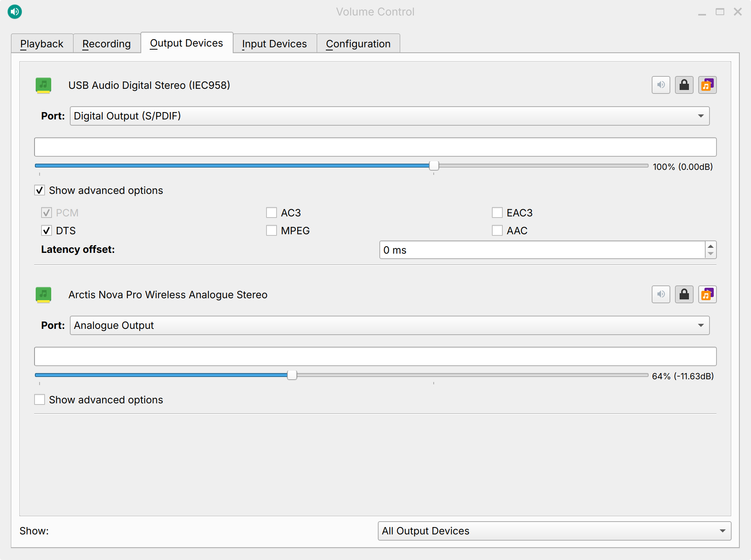Click the USB Audio device card icon
751x560 pixels.
43,85
